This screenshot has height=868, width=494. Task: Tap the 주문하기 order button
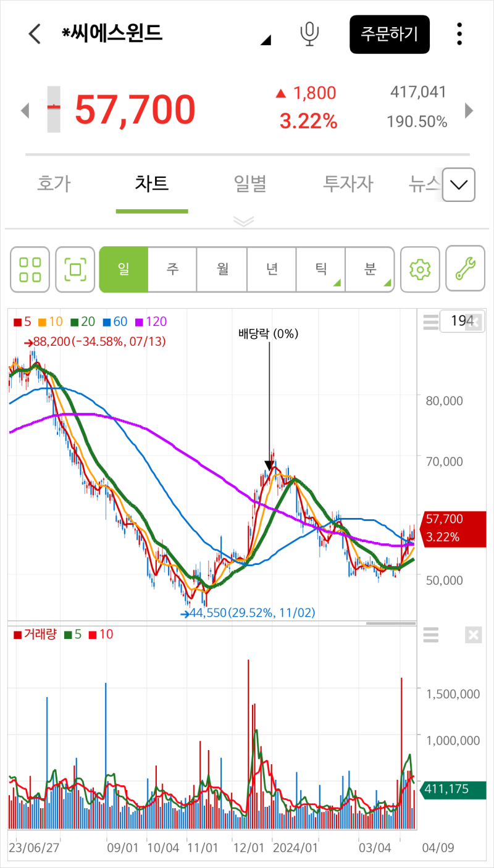[x=390, y=34]
